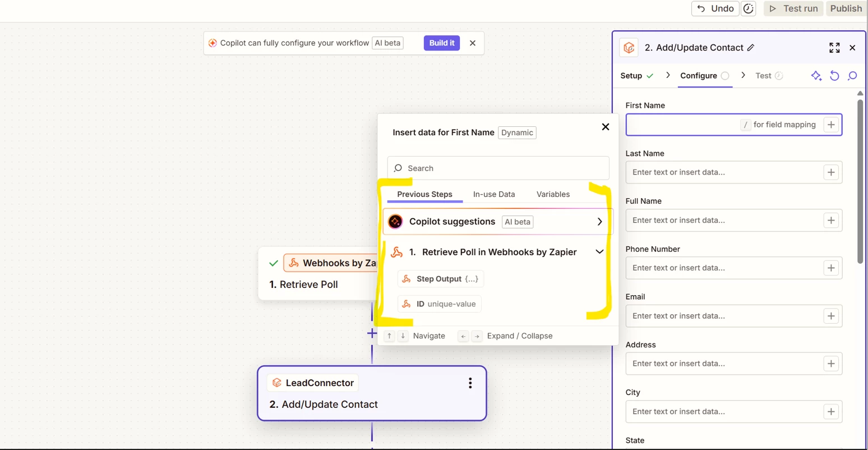
Task: Click the Undo button
Action: coord(715,8)
